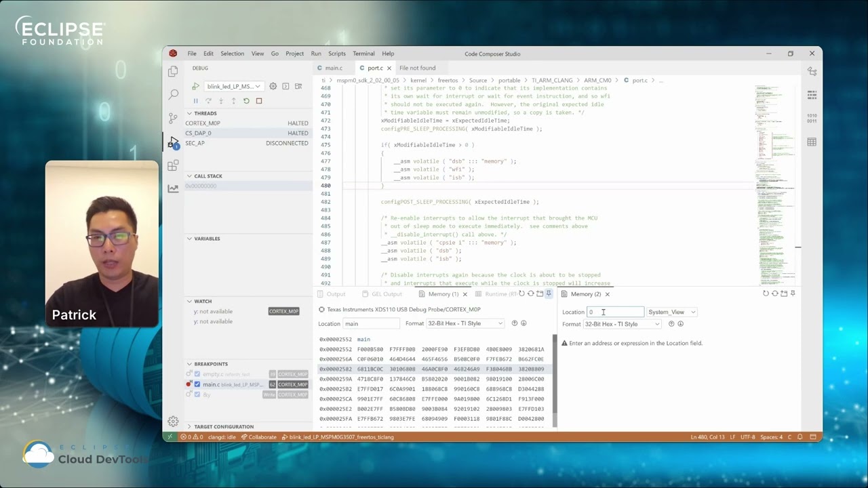Click the Step Out debug button

pyautogui.click(x=233, y=101)
